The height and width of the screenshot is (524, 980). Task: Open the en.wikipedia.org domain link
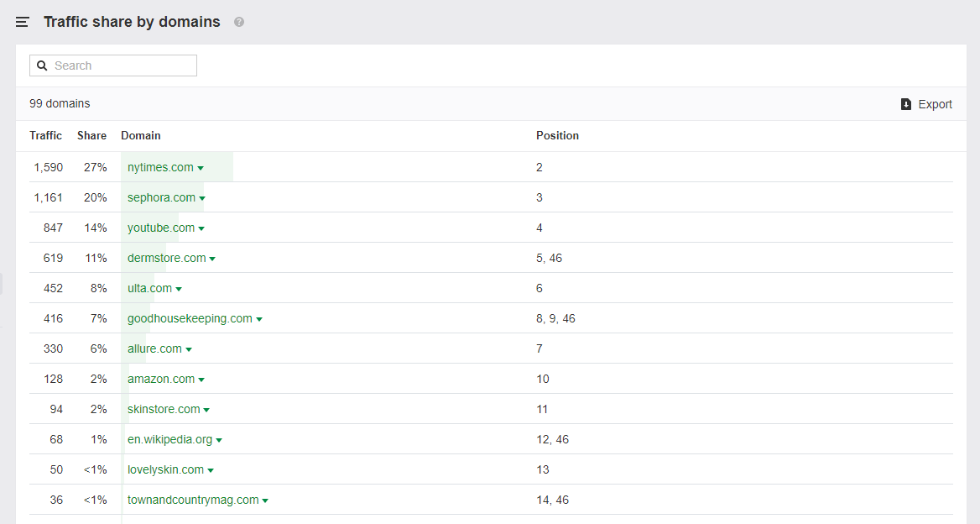click(x=170, y=439)
